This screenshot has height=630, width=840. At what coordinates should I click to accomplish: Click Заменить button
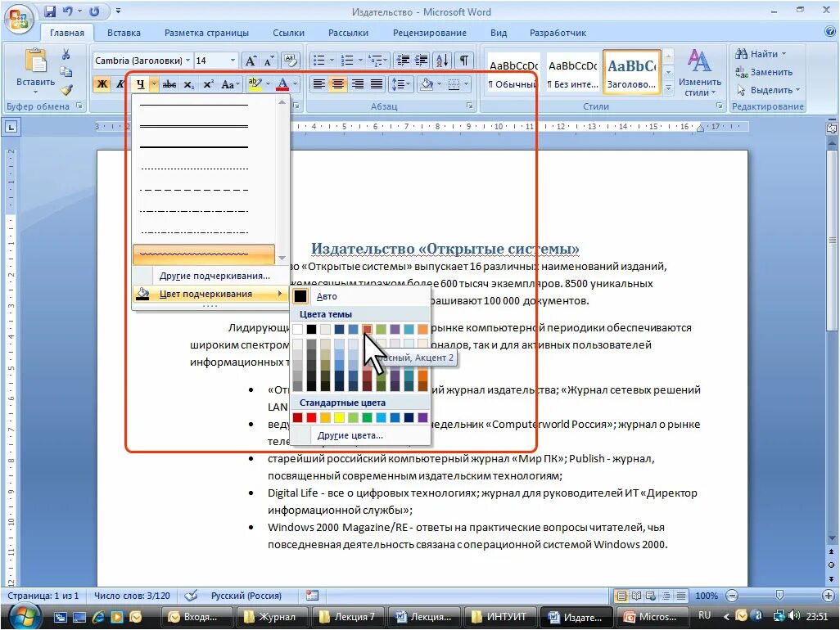click(764, 72)
